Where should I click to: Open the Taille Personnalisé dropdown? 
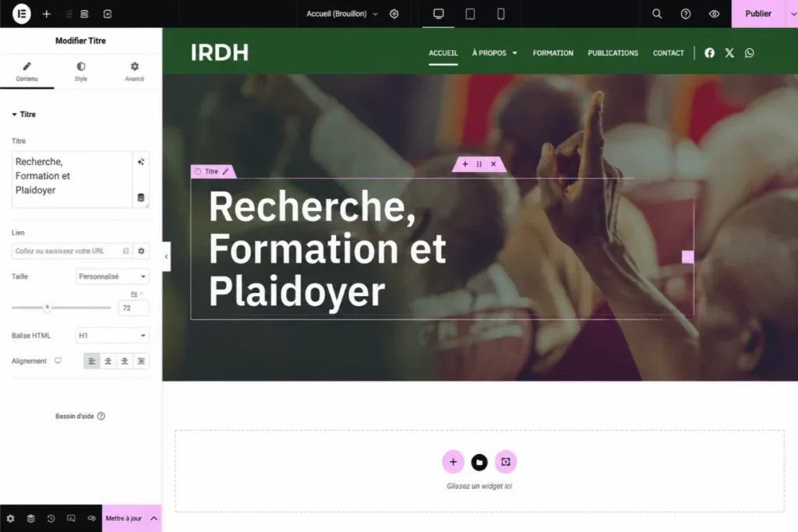tap(112, 277)
